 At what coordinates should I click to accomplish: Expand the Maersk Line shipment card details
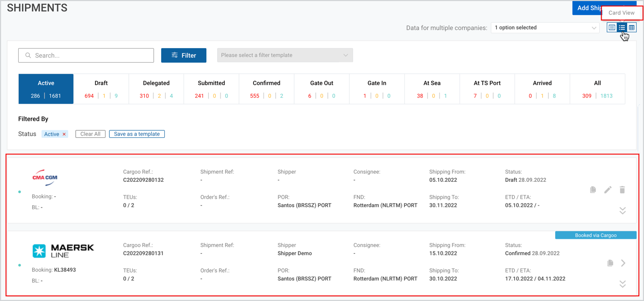click(623, 284)
